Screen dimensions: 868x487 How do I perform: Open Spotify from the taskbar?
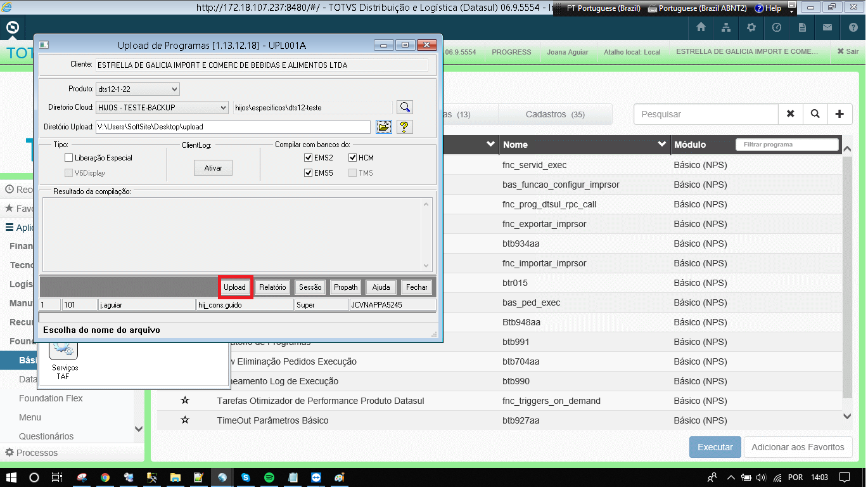click(269, 477)
